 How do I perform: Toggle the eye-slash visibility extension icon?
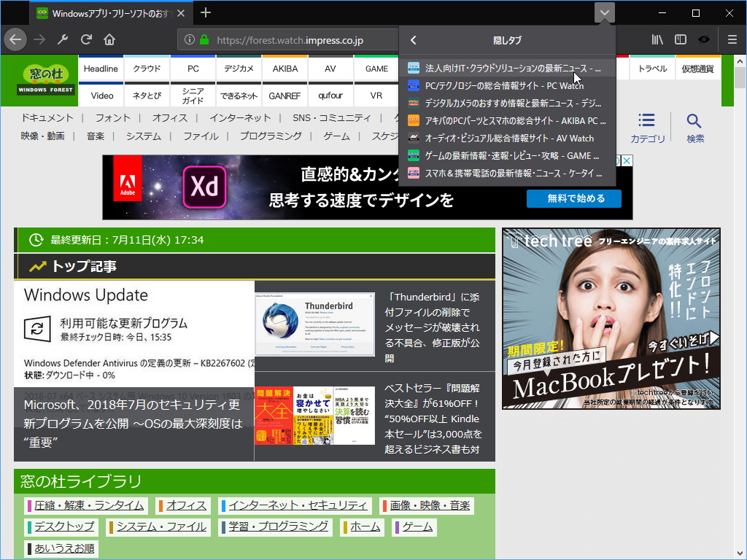(704, 39)
